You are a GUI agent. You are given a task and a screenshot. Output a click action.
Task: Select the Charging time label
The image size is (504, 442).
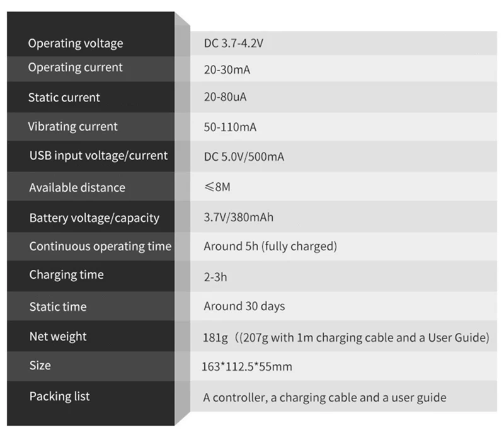point(67,275)
